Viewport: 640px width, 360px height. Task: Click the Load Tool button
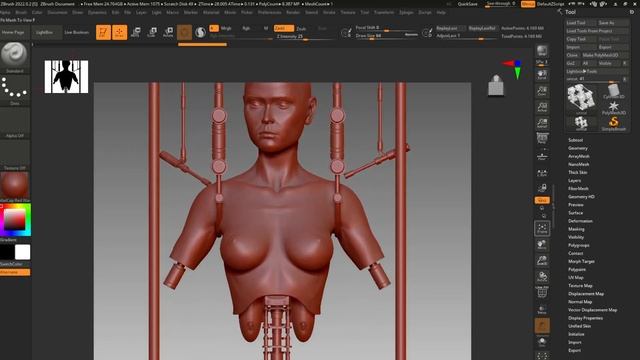[580, 23]
